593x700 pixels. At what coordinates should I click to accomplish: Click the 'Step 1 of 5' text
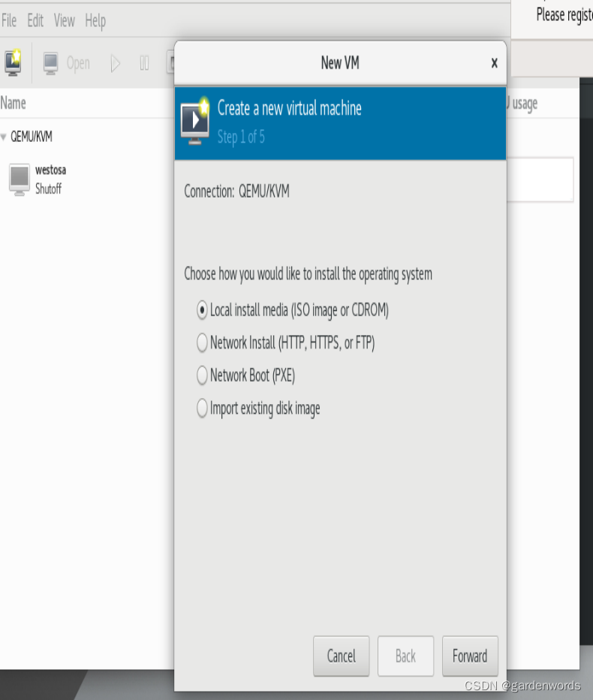point(241,137)
